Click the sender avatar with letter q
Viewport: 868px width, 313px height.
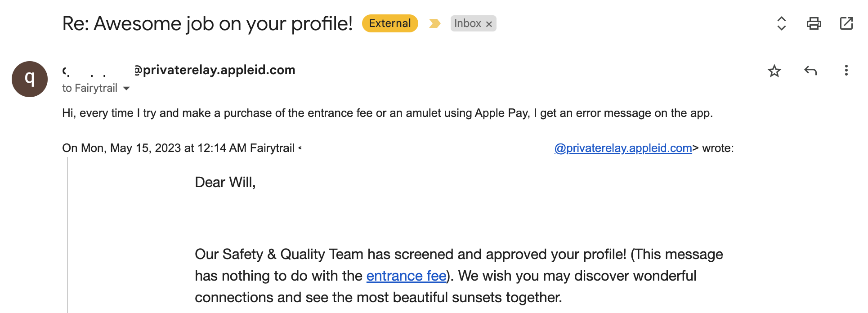(x=30, y=79)
